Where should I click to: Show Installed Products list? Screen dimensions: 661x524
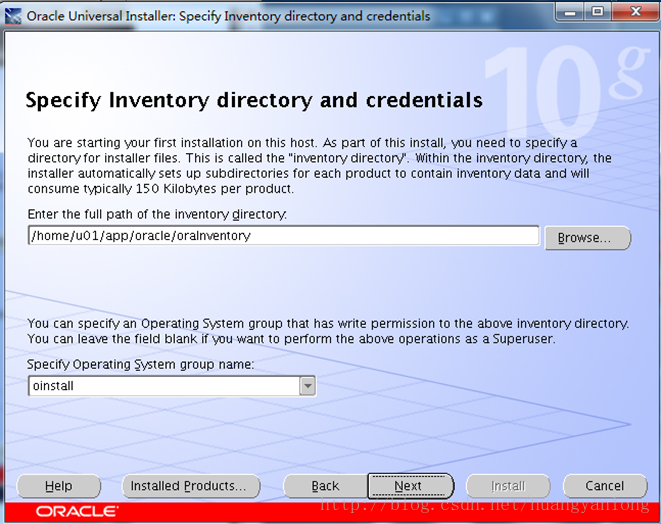191,486
